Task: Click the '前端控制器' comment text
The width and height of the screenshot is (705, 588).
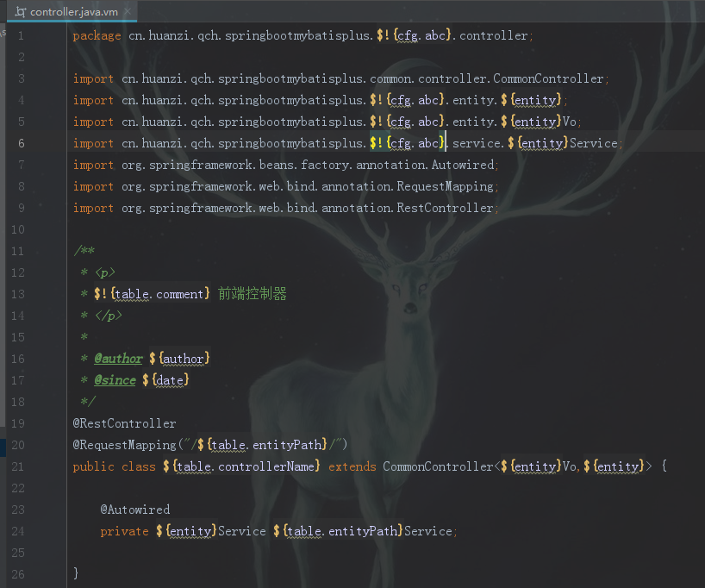Action: (253, 294)
